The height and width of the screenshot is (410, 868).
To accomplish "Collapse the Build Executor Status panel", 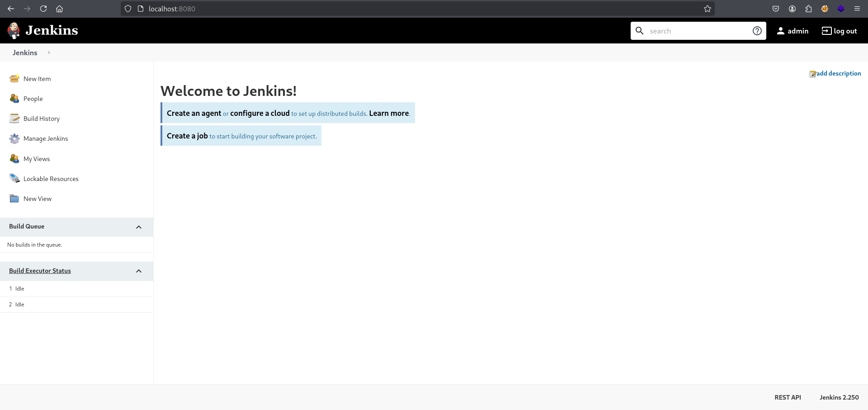I will coord(139,271).
